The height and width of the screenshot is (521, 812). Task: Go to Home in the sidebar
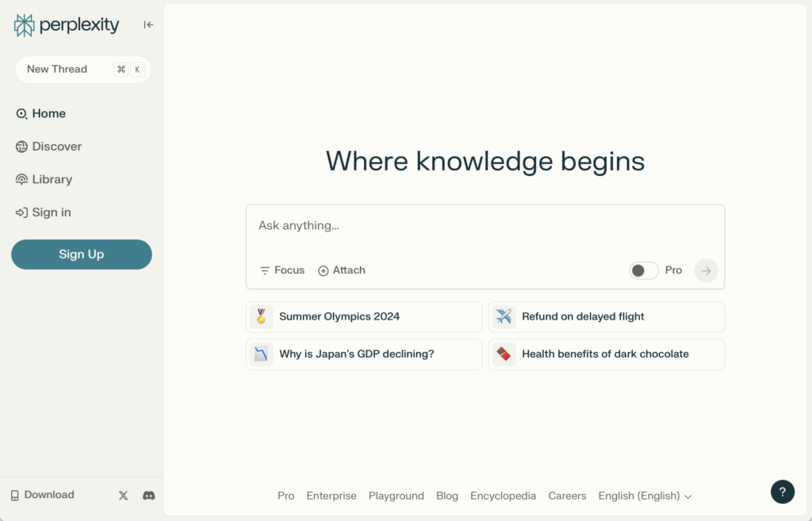(41, 113)
